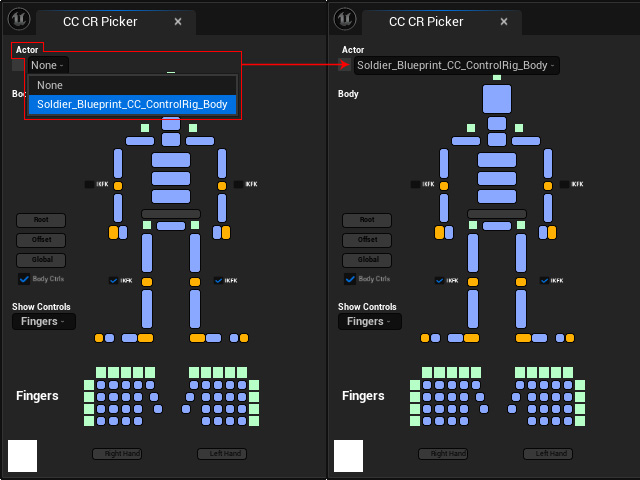Select the hip control in right picker
This screenshot has width=640, height=480.
497,226
